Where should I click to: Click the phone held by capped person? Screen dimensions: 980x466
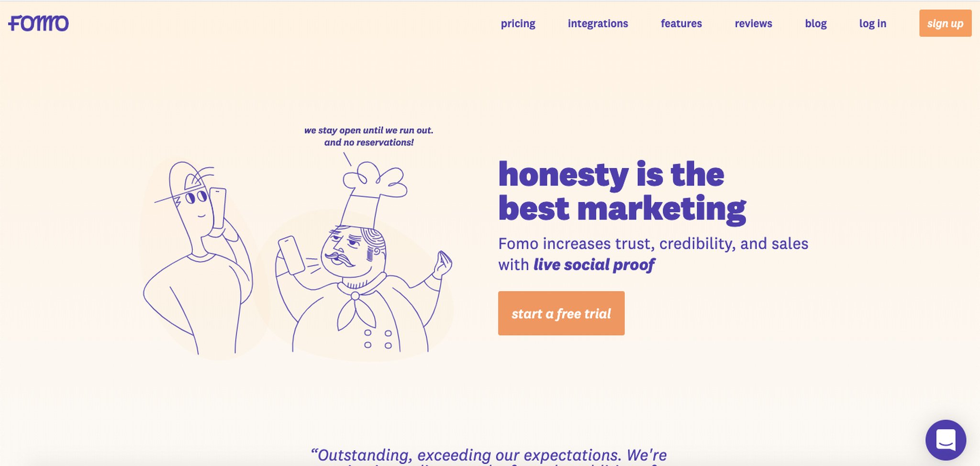click(218, 208)
